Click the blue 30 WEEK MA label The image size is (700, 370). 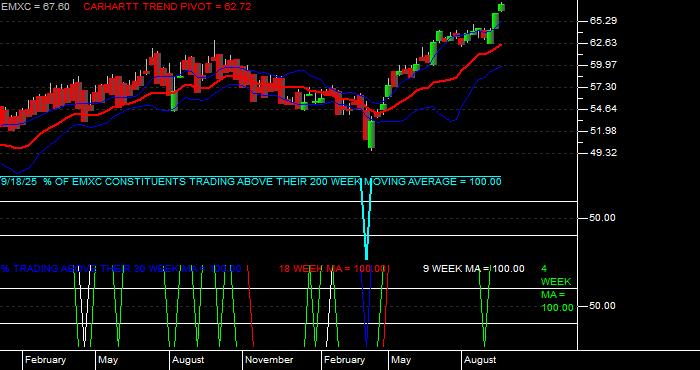tap(121, 269)
